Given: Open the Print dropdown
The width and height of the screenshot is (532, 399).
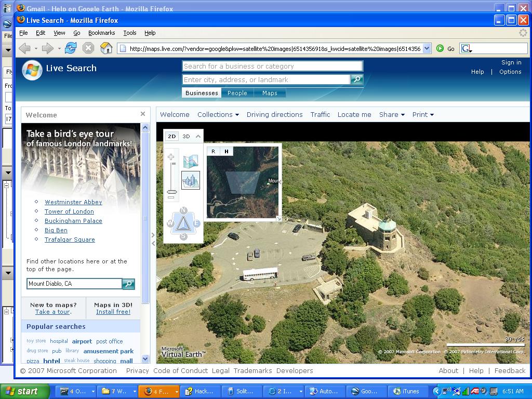Looking at the screenshot, I should tap(423, 115).
